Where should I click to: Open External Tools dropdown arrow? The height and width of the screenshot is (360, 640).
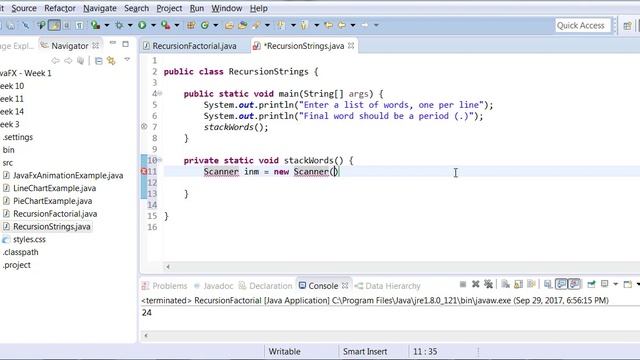177,26
